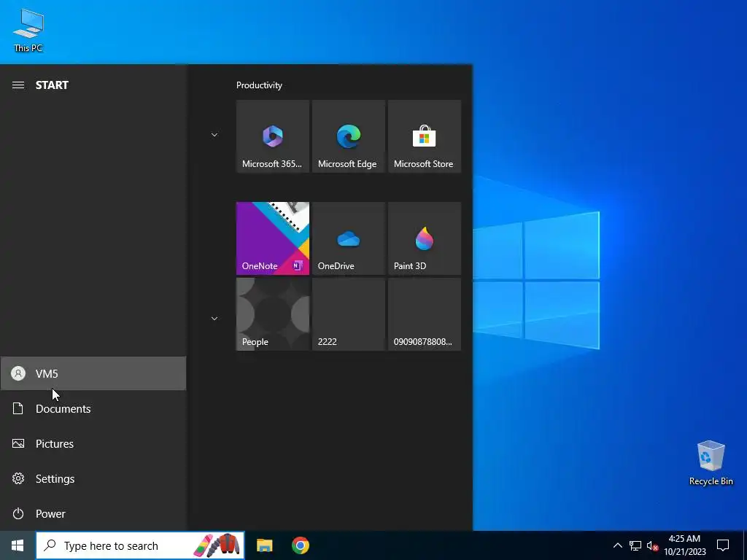Click the hamburger menu icon beside START
The width and height of the screenshot is (747, 560).
(x=18, y=85)
